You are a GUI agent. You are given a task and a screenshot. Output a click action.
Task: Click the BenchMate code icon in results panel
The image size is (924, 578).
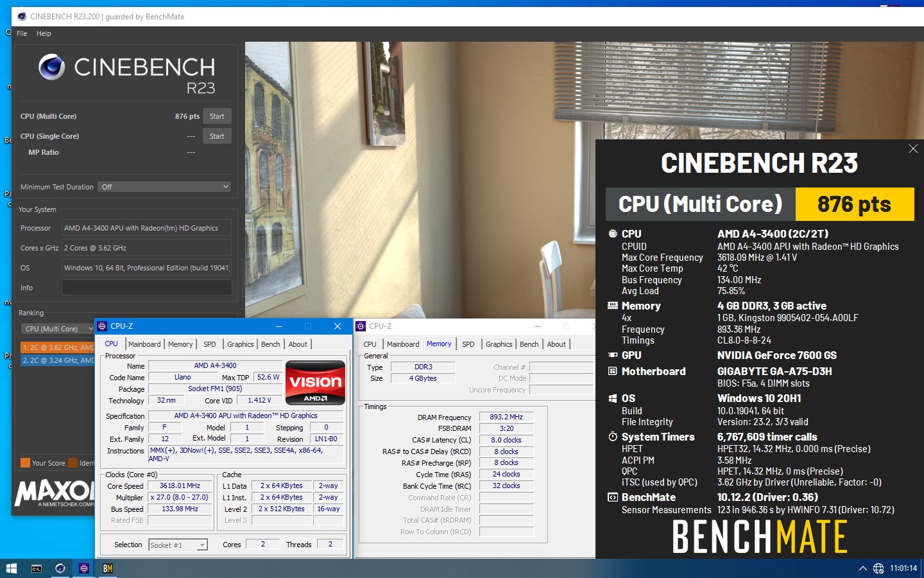(x=613, y=497)
